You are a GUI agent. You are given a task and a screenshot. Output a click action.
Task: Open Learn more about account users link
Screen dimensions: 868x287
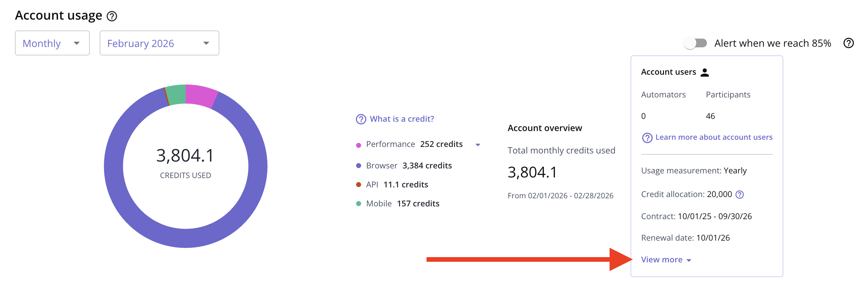tap(714, 137)
